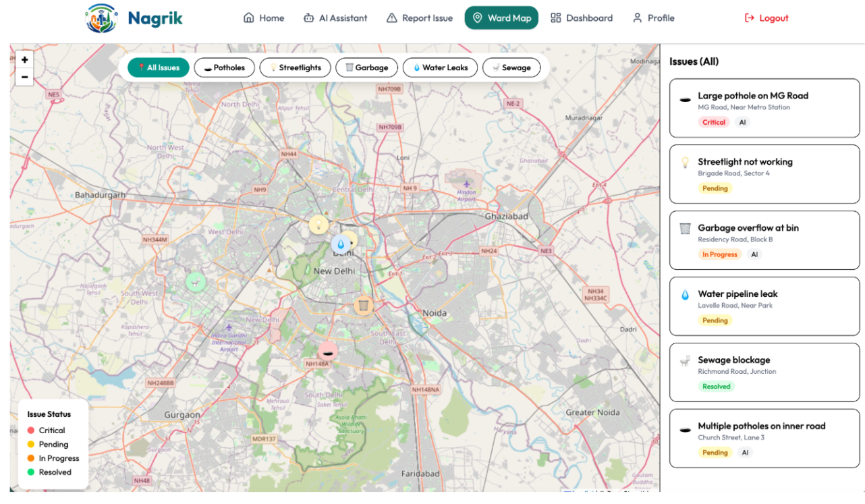The height and width of the screenshot is (504, 865).
Task: Click AI tag on Large pothole card
Action: click(x=743, y=122)
